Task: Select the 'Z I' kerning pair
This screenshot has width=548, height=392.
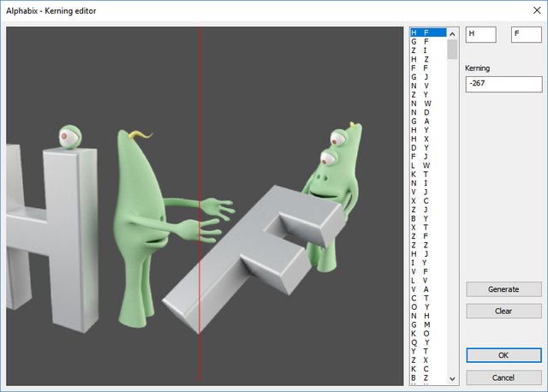Action: point(428,50)
